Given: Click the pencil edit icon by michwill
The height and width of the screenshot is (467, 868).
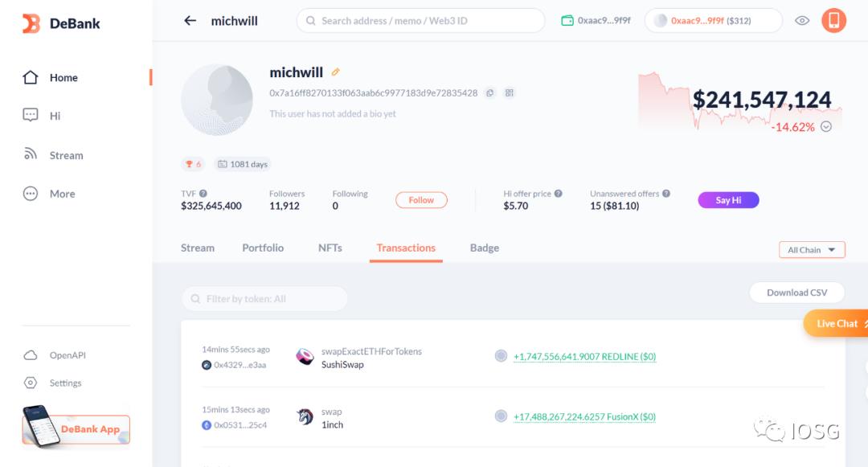Looking at the screenshot, I should tap(335, 72).
